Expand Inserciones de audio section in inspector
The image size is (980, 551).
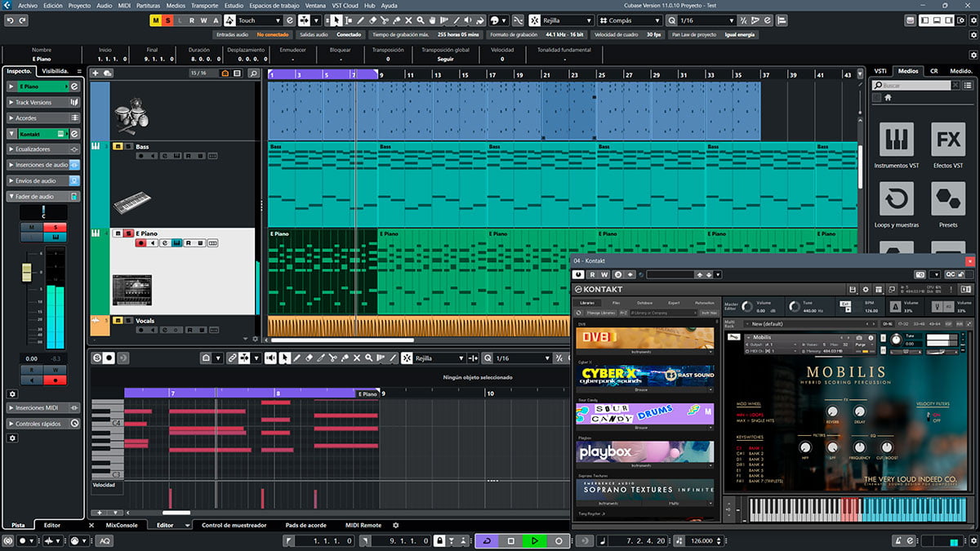pyautogui.click(x=43, y=165)
